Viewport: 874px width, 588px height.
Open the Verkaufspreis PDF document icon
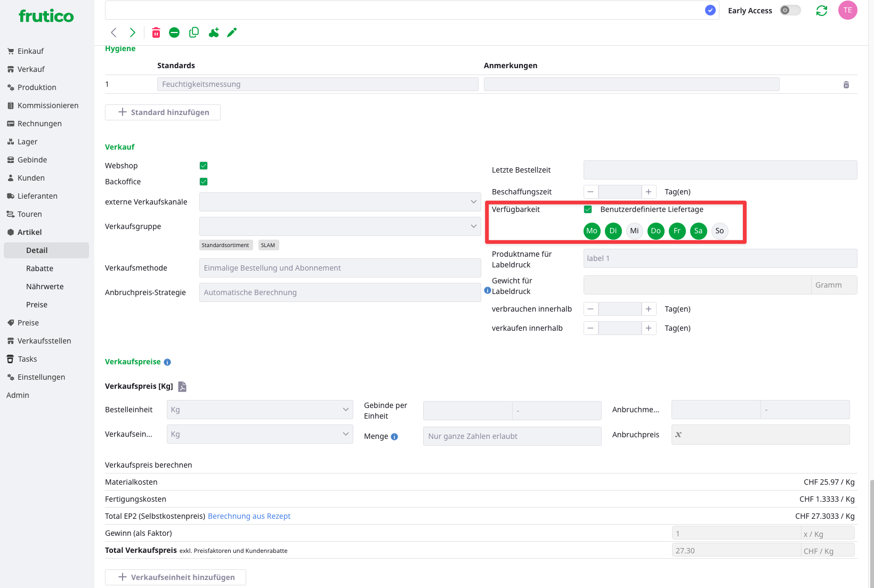182,387
